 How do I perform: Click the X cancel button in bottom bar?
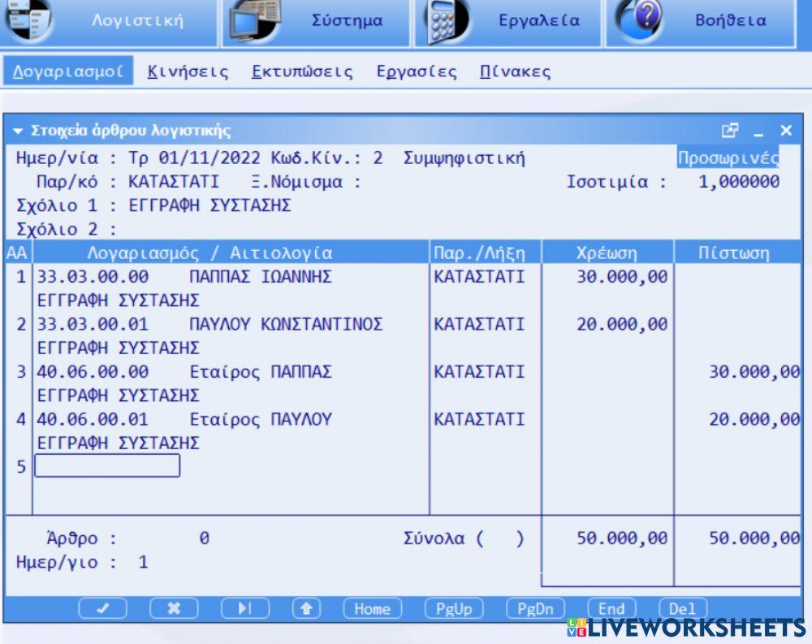pyautogui.click(x=174, y=609)
